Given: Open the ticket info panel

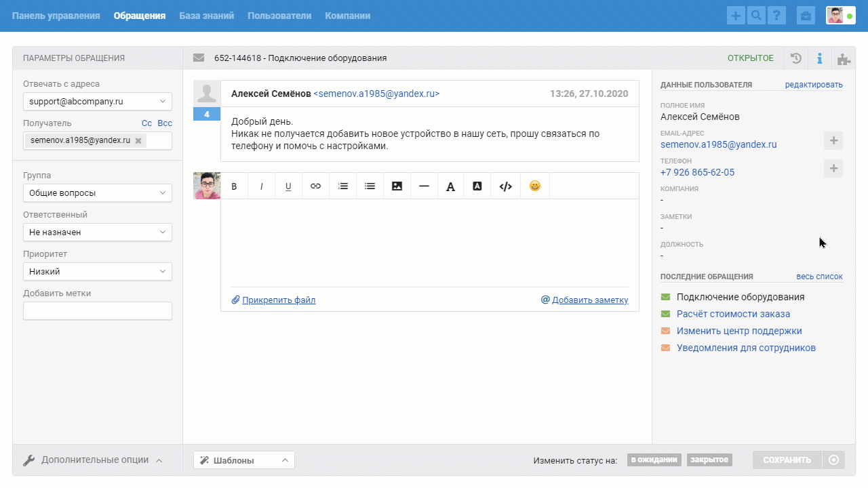Looking at the screenshot, I should [819, 58].
